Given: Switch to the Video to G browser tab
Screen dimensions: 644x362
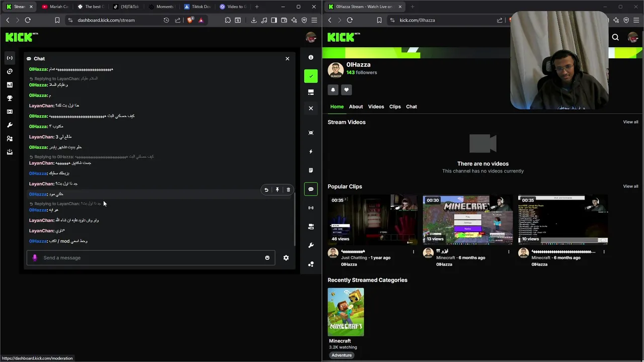Looking at the screenshot, I should pyautogui.click(x=233, y=7).
